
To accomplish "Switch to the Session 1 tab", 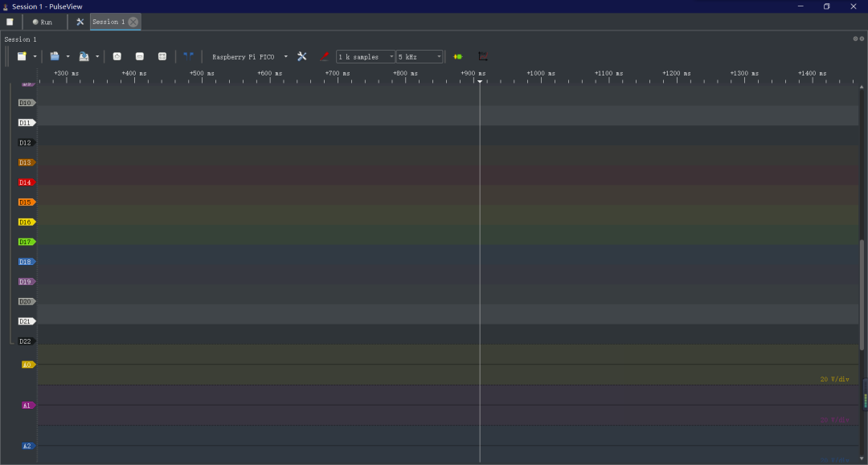I will point(108,22).
